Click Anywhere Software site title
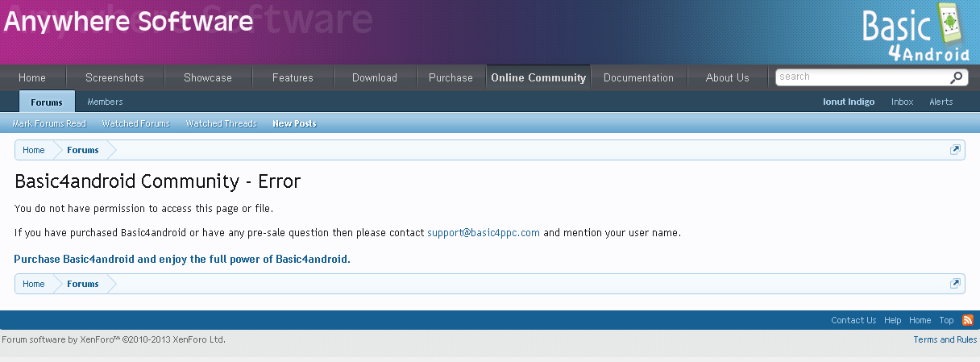 (x=129, y=21)
